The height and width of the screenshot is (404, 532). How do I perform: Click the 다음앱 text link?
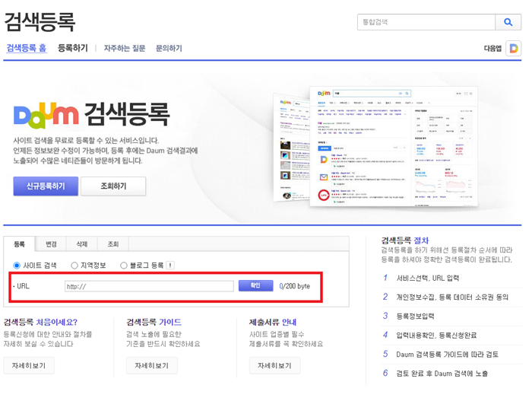492,48
